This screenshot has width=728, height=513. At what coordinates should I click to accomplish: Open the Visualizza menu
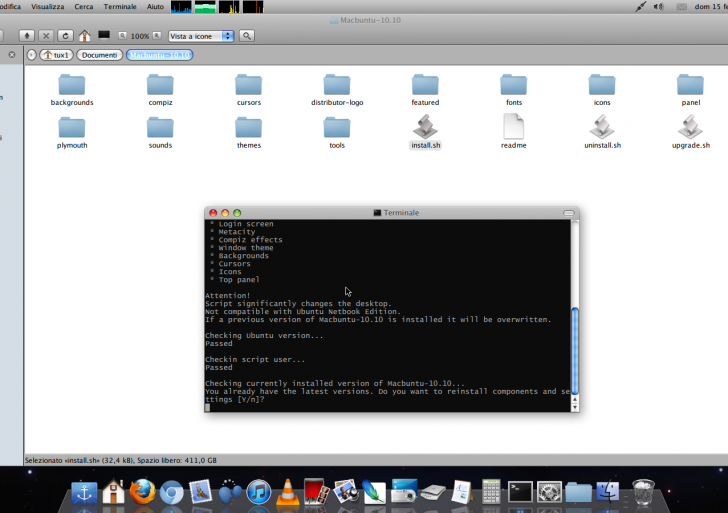click(x=47, y=6)
